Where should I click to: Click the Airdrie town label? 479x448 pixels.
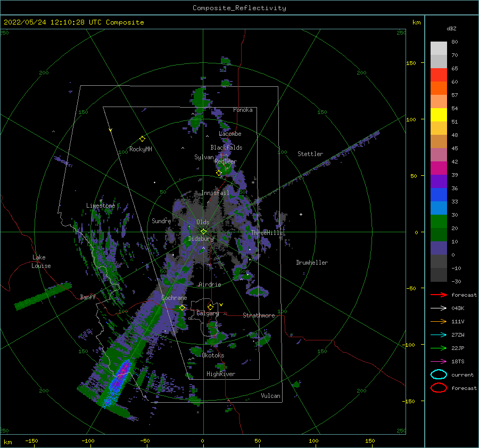point(210,284)
